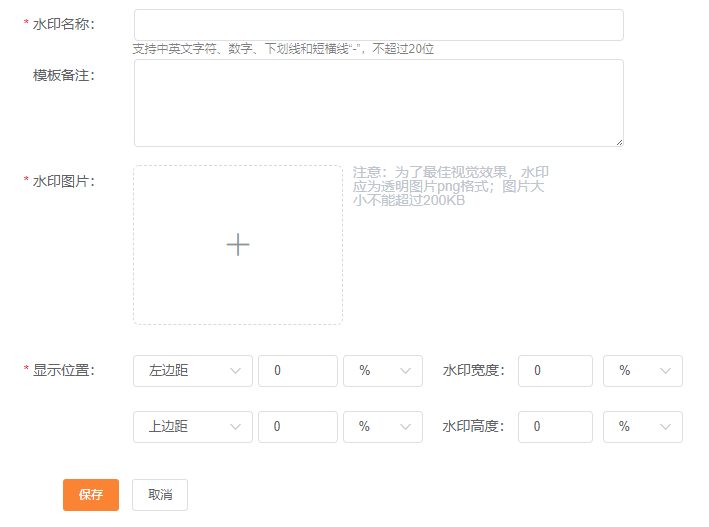Click the 显示位置 label
This screenshot has width=709, height=527.
coord(63,370)
